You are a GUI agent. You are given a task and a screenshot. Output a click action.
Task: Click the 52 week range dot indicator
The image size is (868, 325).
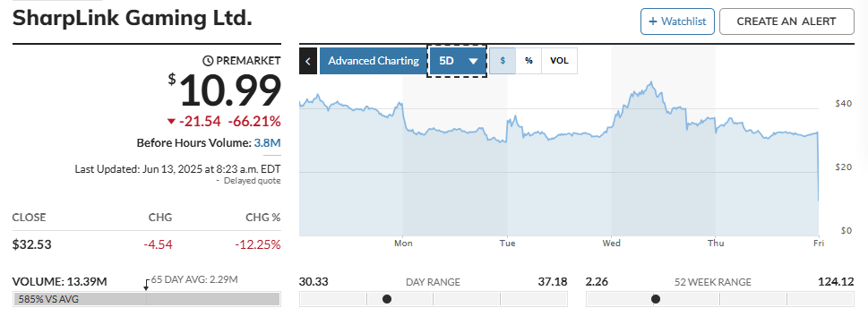tap(656, 299)
